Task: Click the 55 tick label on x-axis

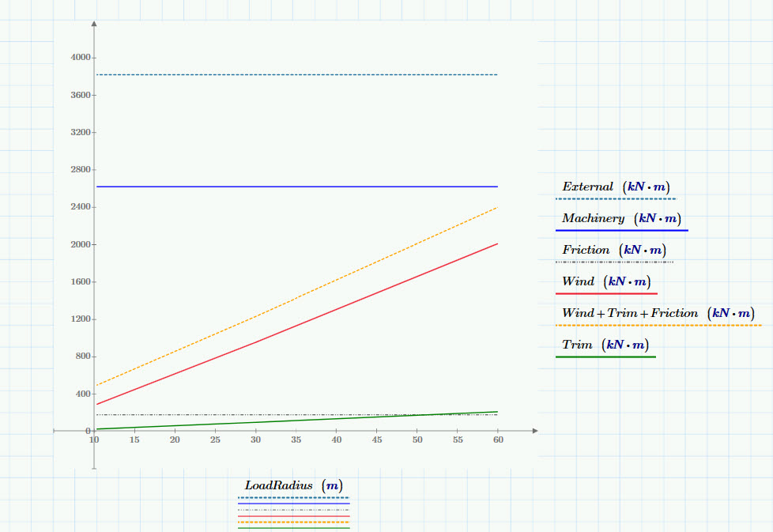Action: click(458, 440)
